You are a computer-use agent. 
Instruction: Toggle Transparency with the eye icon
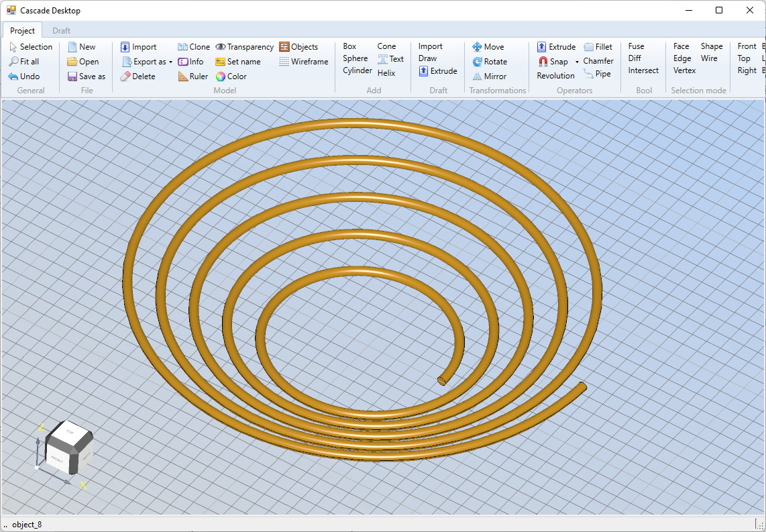[220, 47]
